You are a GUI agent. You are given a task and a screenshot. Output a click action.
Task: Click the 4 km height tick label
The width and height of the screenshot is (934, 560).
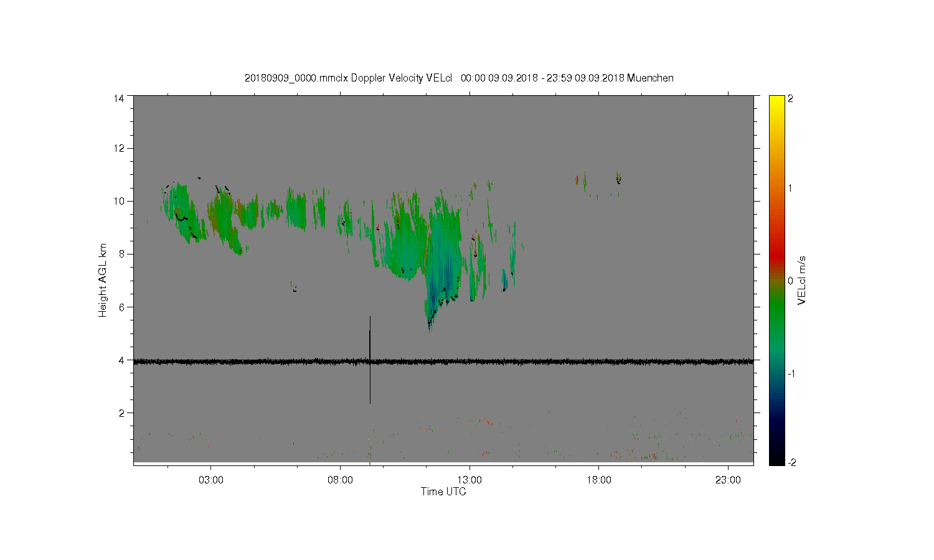[121, 360]
